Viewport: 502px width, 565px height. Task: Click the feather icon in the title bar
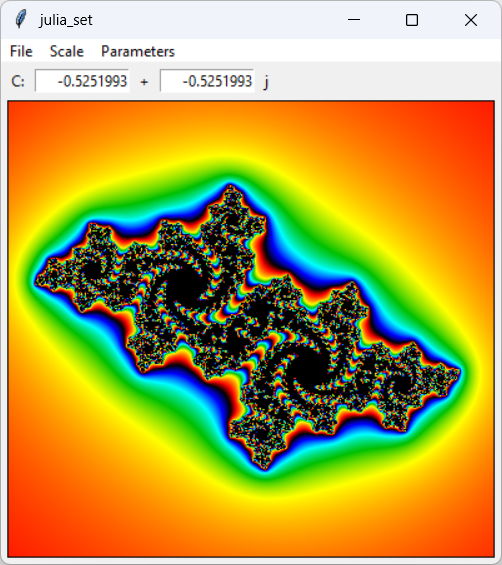tap(21, 19)
